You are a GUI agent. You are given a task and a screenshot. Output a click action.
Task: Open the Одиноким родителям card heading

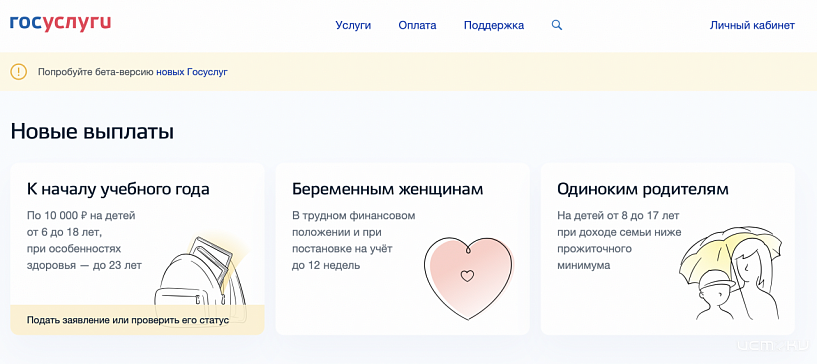(x=643, y=189)
